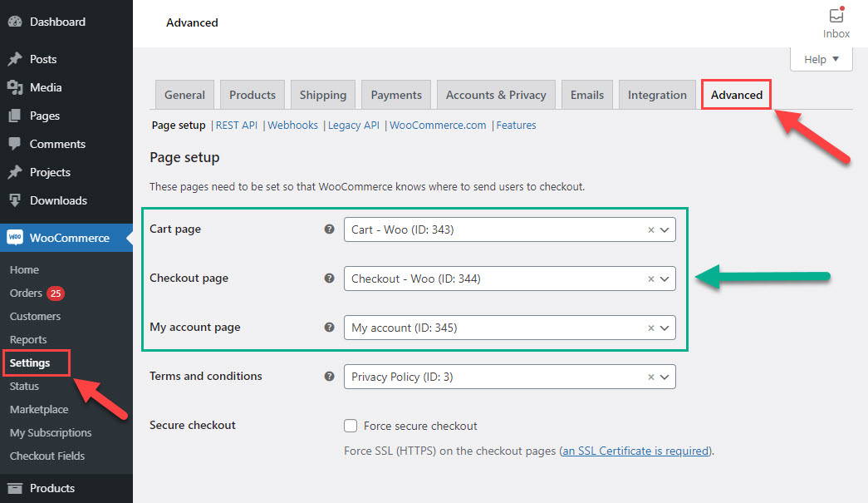Screen dimensions: 868x503
Task: Open the Status submenu item
Action: coord(24,386)
